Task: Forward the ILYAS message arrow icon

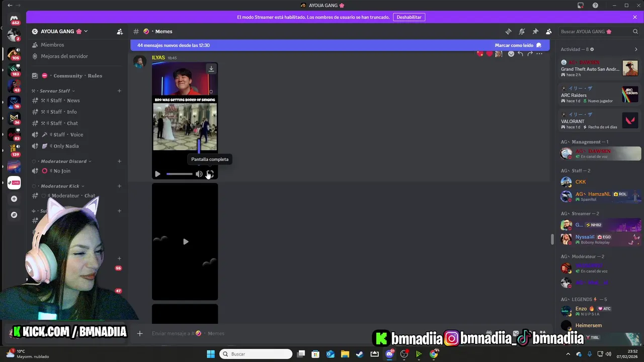Action: tap(530, 54)
